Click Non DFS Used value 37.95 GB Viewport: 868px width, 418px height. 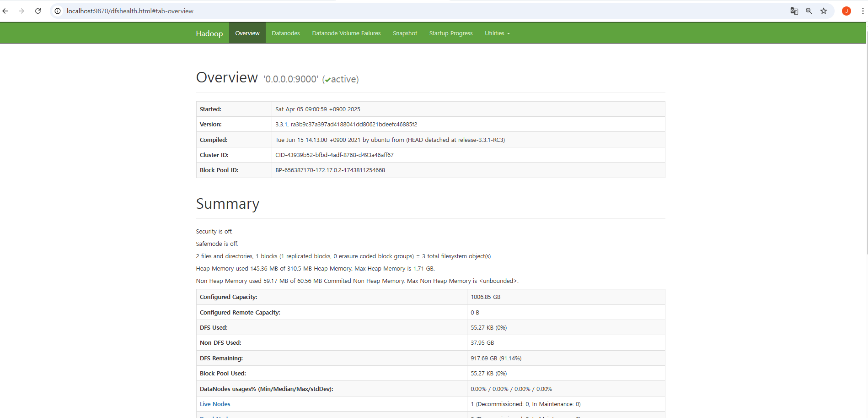pos(482,342)
